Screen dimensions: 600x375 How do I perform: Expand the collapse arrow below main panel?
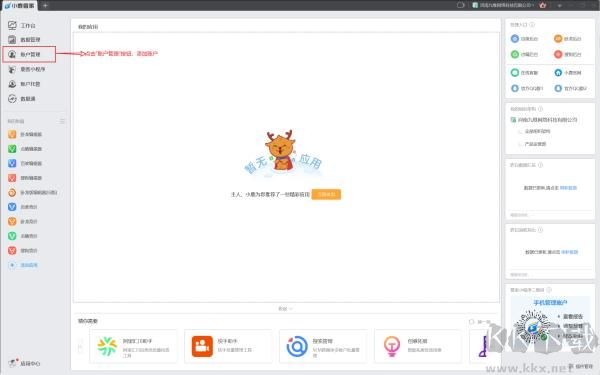285,309
